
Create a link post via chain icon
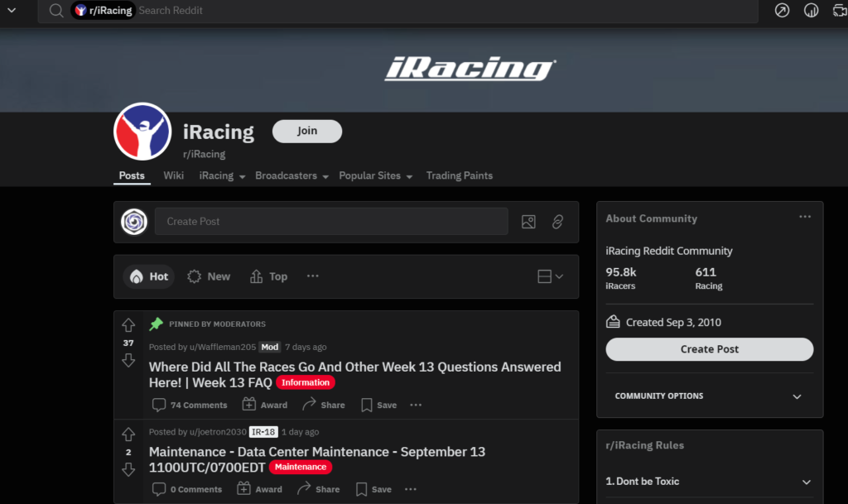click(557, 222)
